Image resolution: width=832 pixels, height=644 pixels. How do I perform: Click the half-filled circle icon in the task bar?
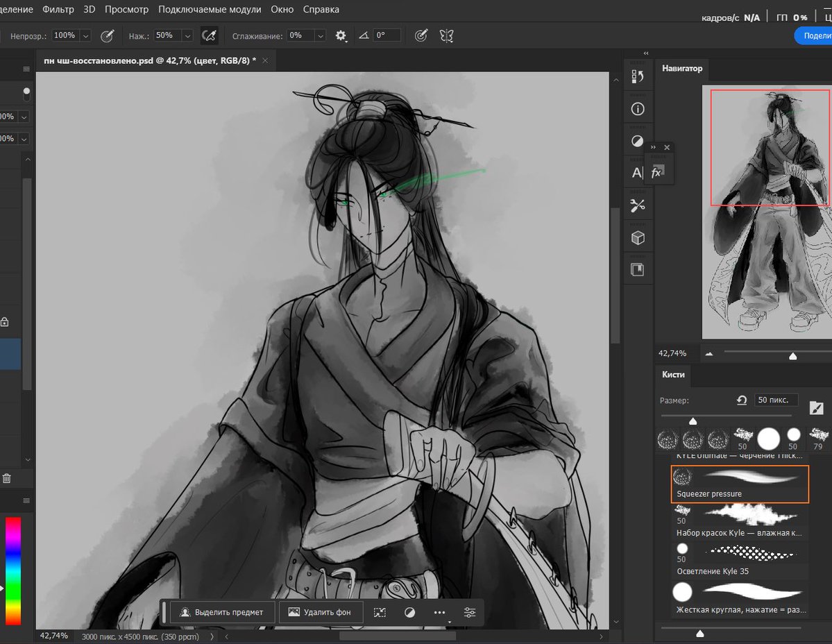tap(409, 613)
